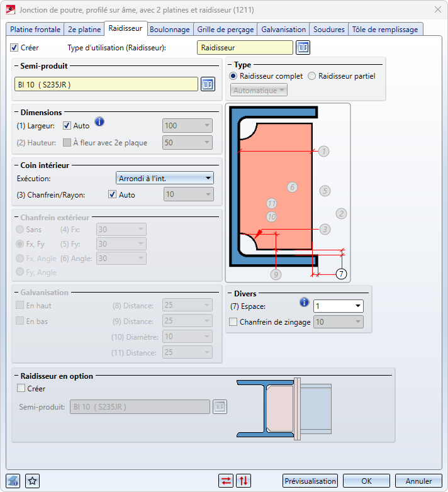Open the Platine frontale tab
The width and height of the screenshot is (448, 492).
click(x=35, y=30)
